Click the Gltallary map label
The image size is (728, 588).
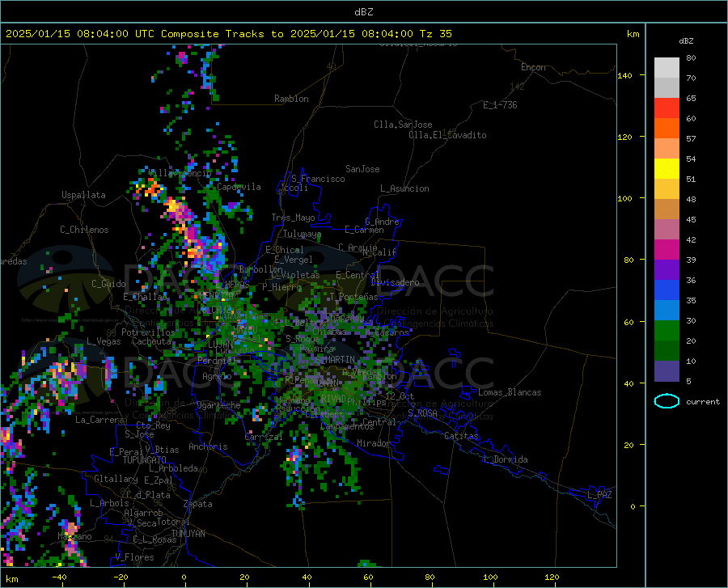(116, 479)
